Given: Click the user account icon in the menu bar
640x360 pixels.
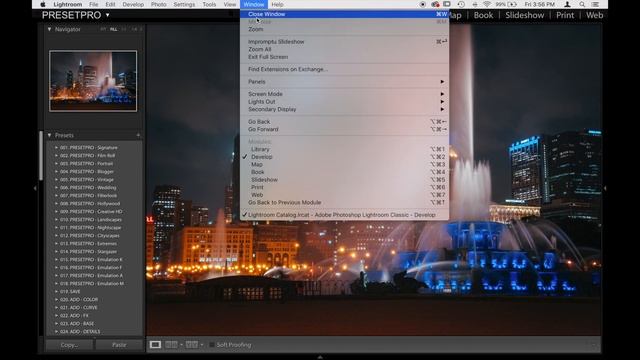Looking at the screenshot, I should [x=567, y=4].
